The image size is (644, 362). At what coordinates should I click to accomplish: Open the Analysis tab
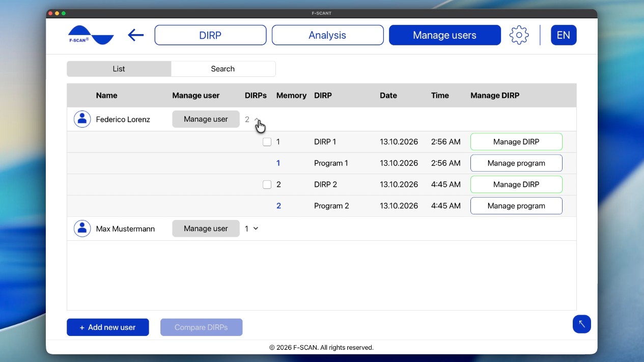tap(327, 35)
